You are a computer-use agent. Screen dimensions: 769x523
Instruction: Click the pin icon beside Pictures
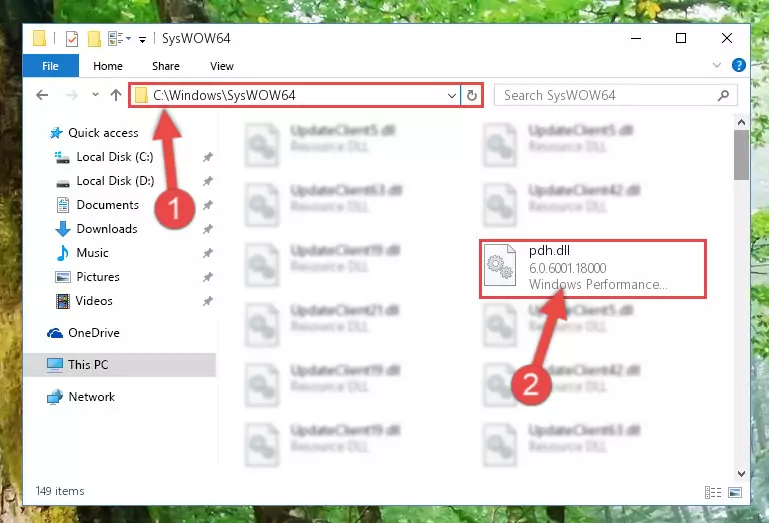point(208,277)
